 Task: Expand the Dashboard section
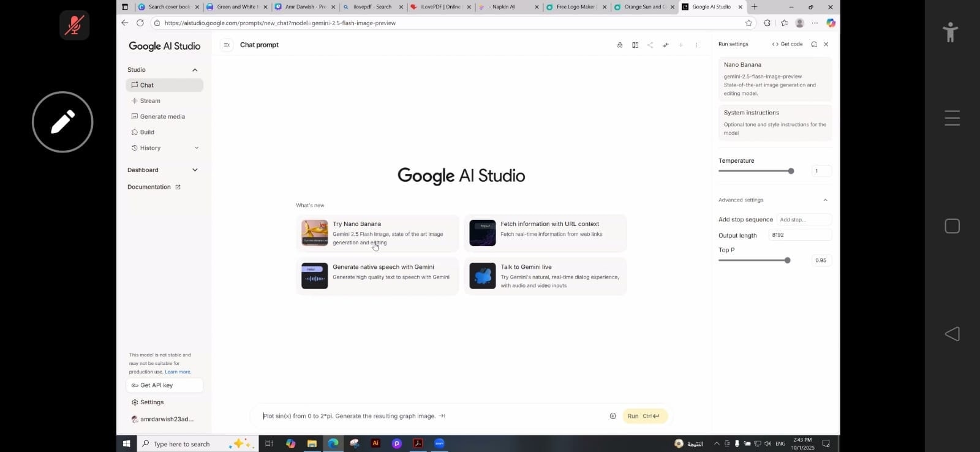[195, 170]
